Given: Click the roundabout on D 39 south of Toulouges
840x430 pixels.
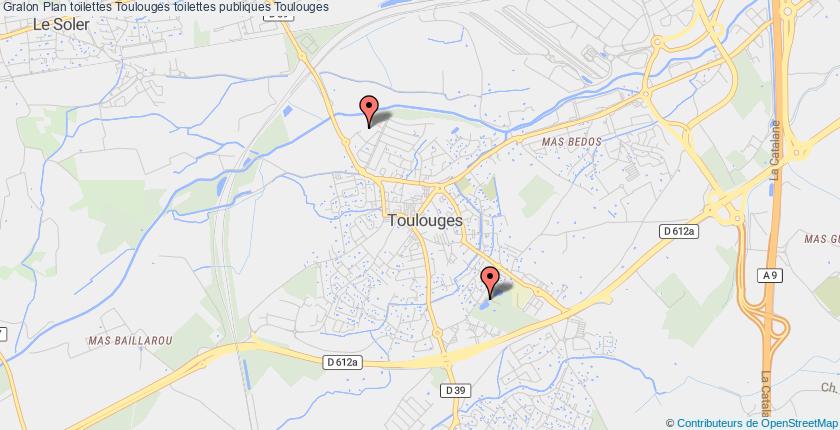Looking at the screenshot, I should pyautogui.click(x=438, y=333).
